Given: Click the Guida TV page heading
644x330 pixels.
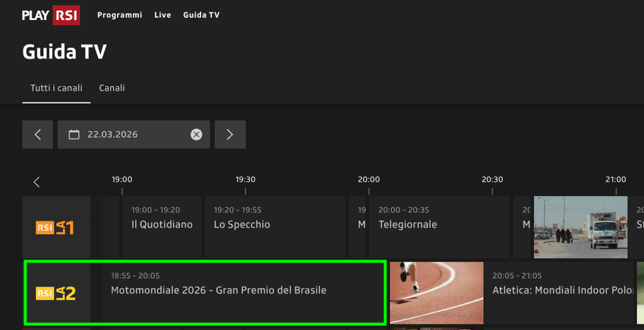Looking at the screenshot, I should [x=65, y=52].
